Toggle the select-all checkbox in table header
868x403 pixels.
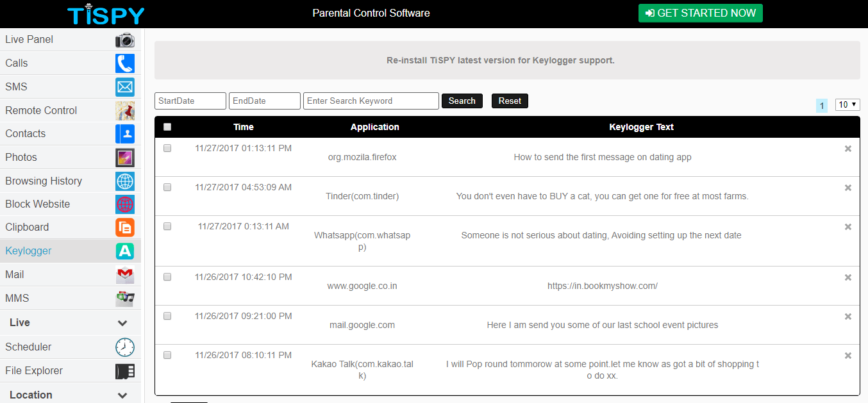click(167, 127)
